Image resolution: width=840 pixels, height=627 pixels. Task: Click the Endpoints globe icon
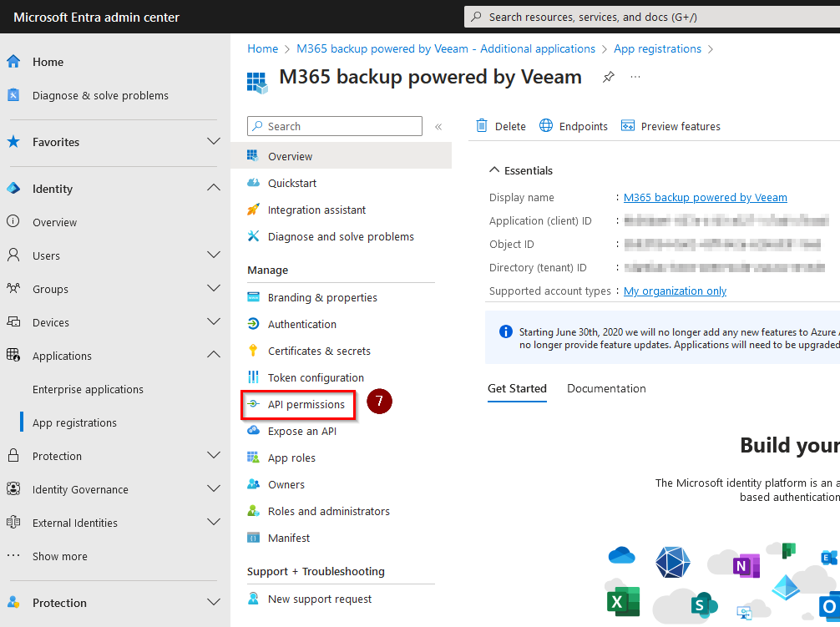(546, 126)
